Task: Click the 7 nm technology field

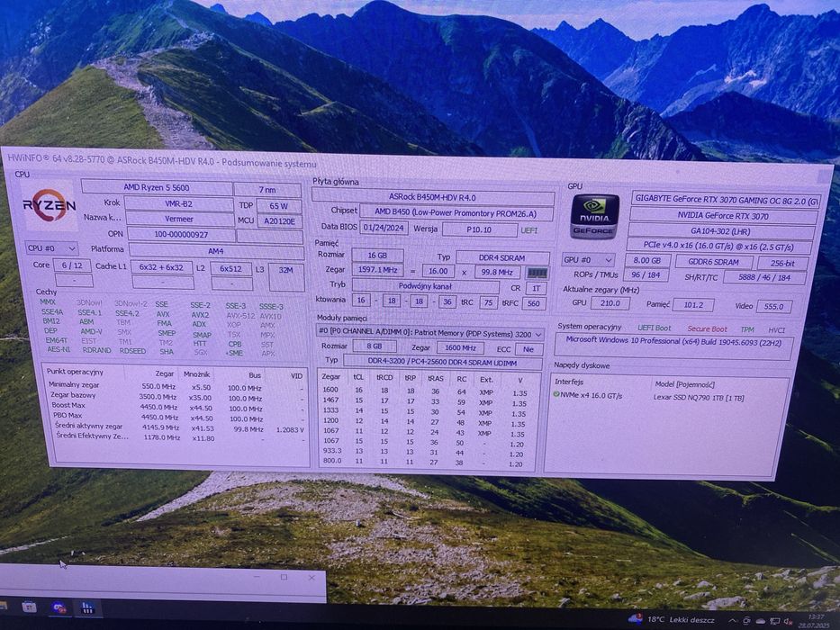Action: coord(267,190)
